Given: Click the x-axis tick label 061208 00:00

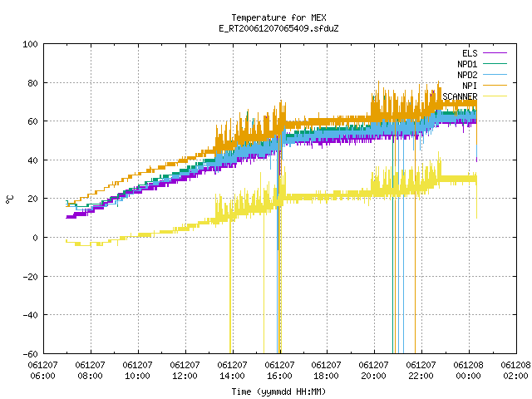Looking at the screenshot, I should 468,371.
